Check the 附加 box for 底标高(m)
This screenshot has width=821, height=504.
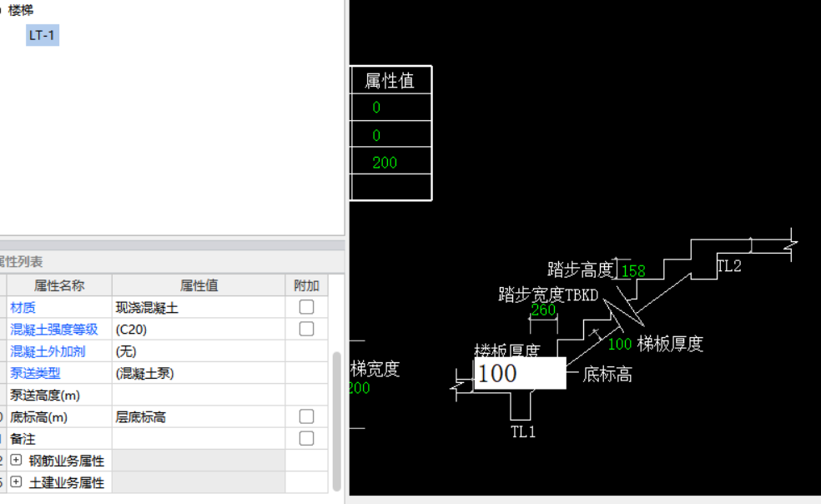(306, 417)
